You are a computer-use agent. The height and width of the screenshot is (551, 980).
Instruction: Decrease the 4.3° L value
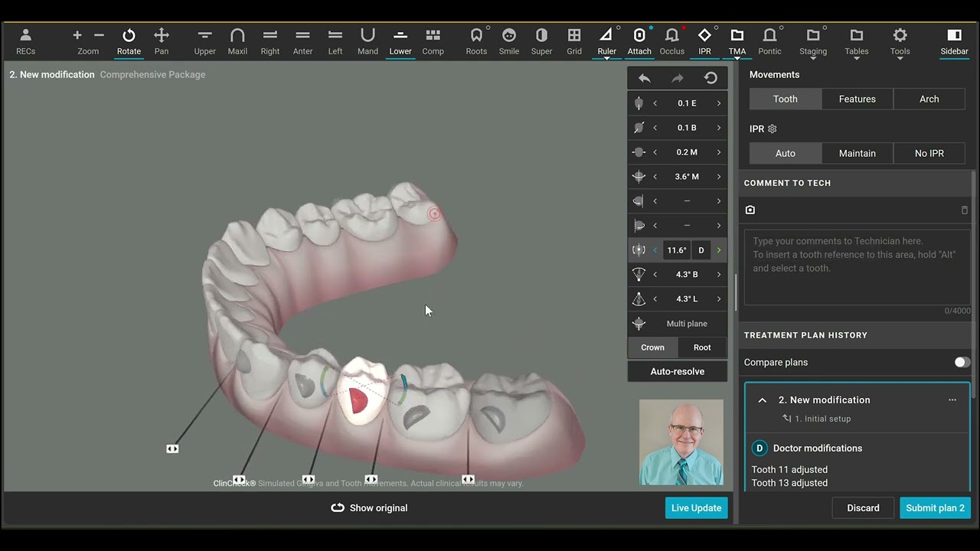(x=655, y=299)
